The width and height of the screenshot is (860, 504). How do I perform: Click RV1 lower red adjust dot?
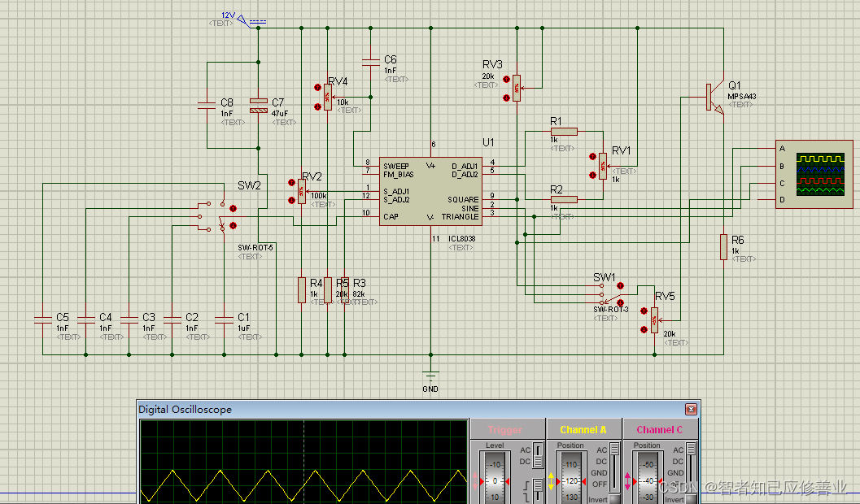pos(592,176)
